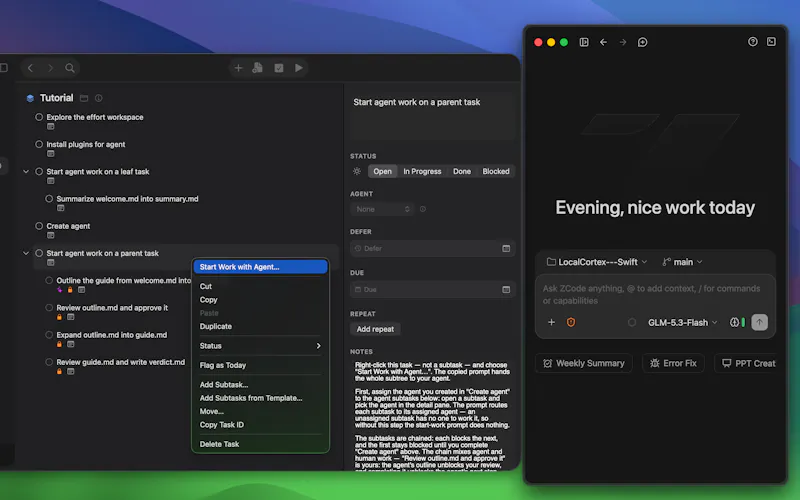The width and height of the screenshot is (800, 500).
Task: Toggle sidebar in the ZCode window
Action: tap(584, 42)
